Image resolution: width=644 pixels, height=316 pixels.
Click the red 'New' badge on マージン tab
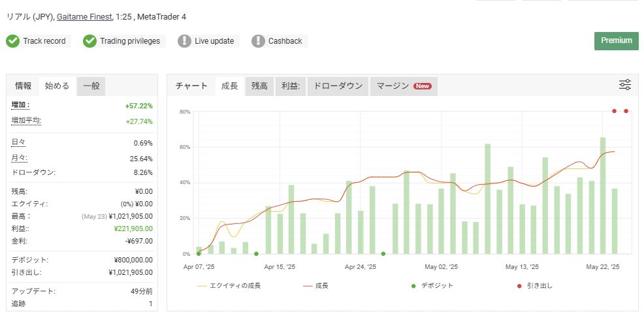tap(422, 86)
